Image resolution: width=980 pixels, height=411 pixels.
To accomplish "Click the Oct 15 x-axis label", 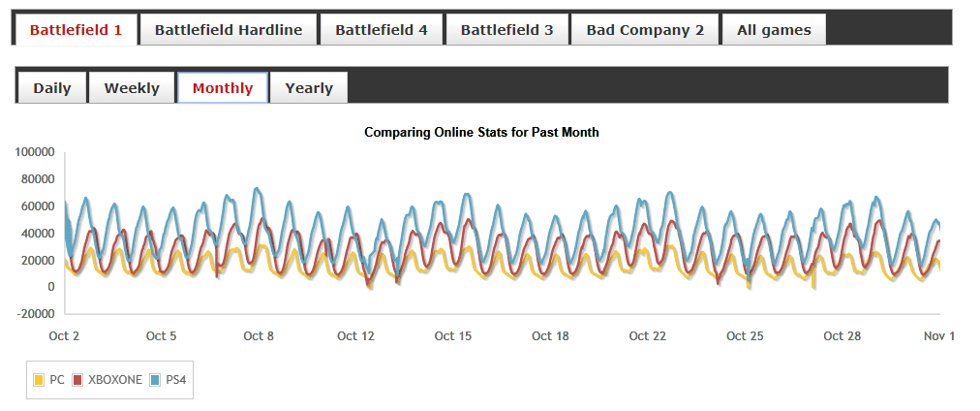I will click(452, 336).
